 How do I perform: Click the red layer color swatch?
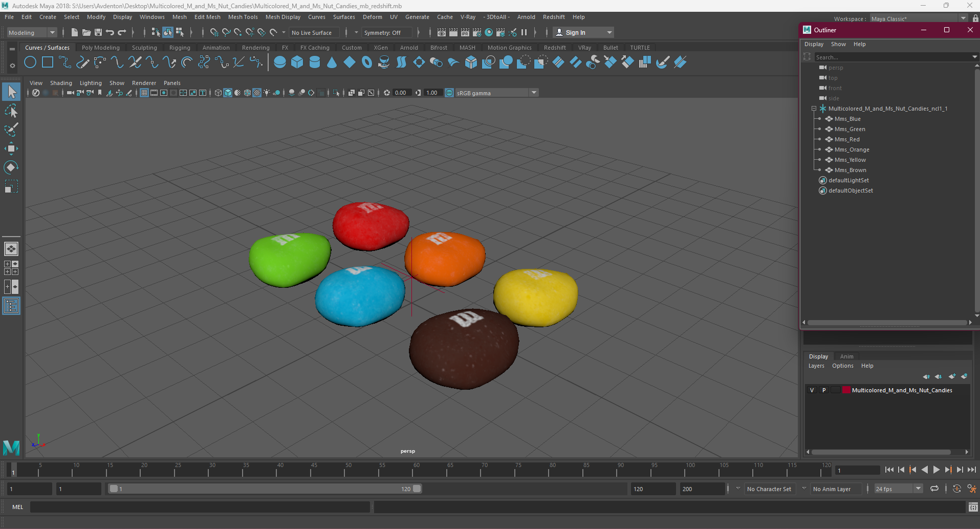pyautogui.click(x=846, y=390)
